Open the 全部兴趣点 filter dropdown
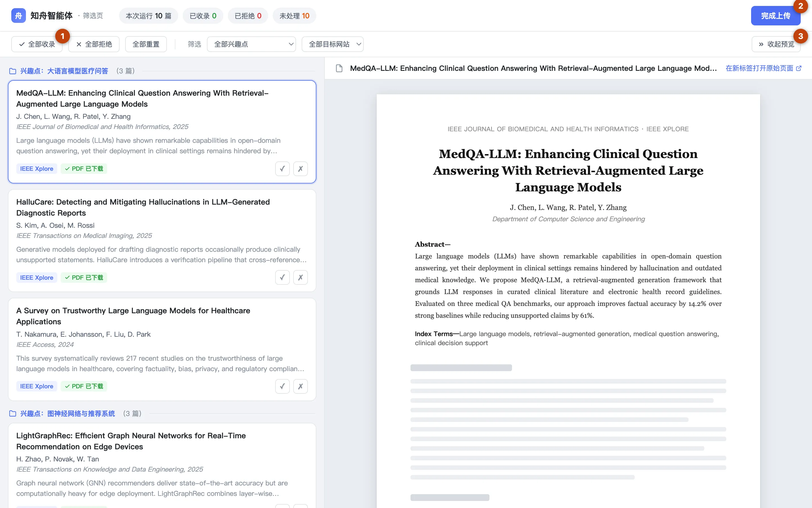 click(x=251, y=44)
